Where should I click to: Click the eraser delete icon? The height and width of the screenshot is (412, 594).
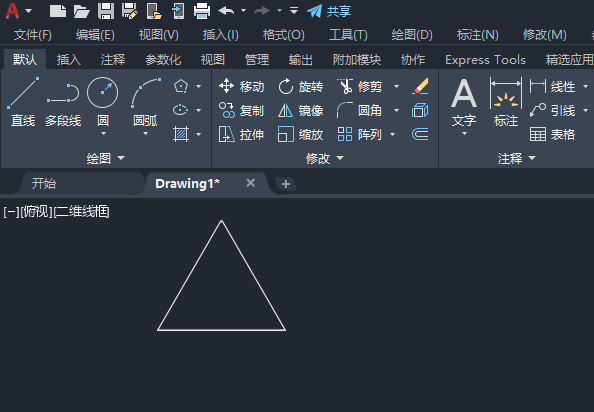[x=420, y=86]
